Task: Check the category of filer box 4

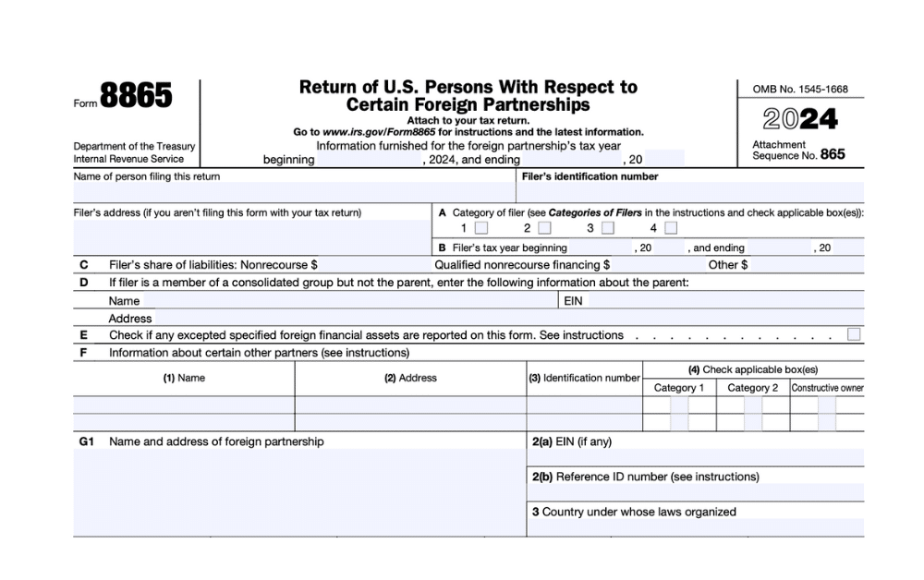Action: 671,227
